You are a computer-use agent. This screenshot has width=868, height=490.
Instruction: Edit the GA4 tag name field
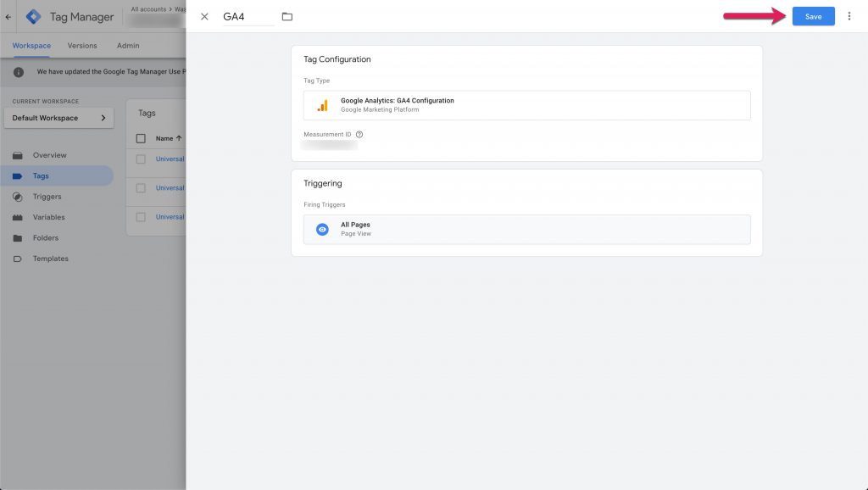pyautogui.click(x=248, y=16)
